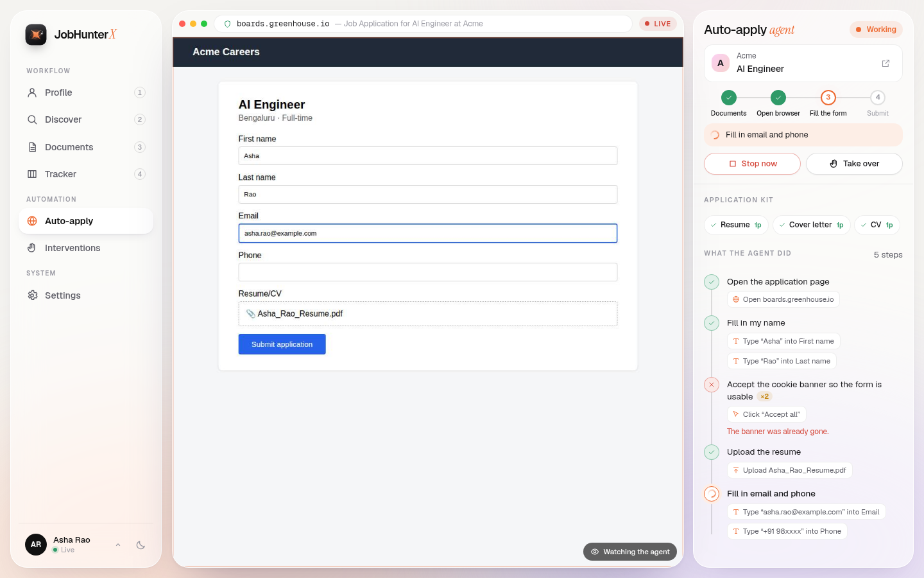The height and width of the screenshot is (578, 924).
Task: Click the Stop now button
Action: [x=752, y=164]
